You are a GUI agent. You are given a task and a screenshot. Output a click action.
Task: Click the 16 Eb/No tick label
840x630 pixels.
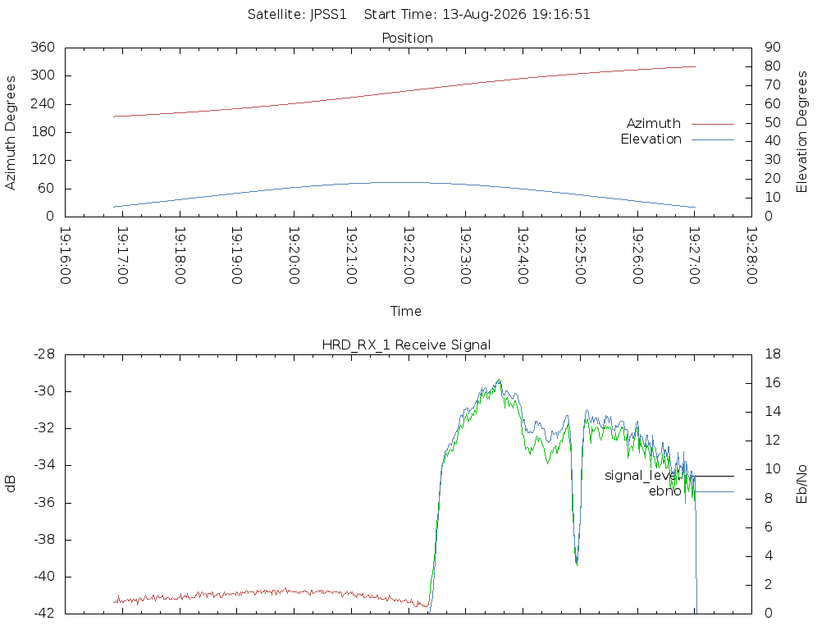pos(773,382)
